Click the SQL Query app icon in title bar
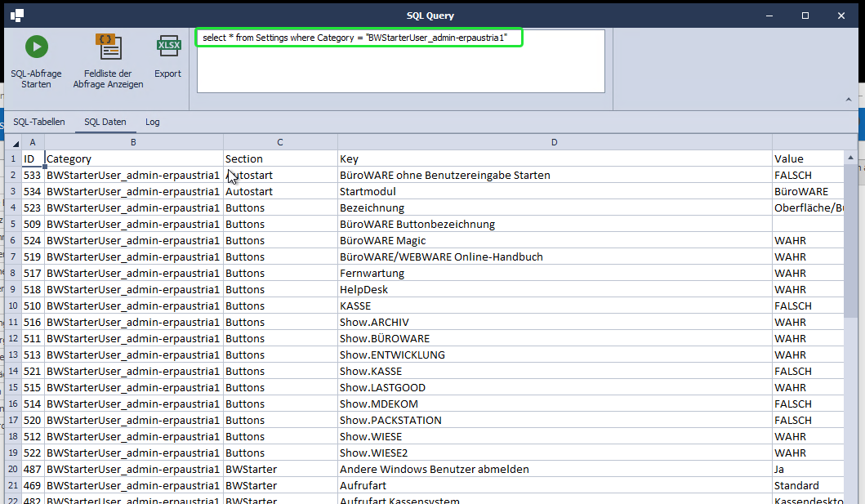The width and height of the screenshot is (865, 504). point(17,16)
